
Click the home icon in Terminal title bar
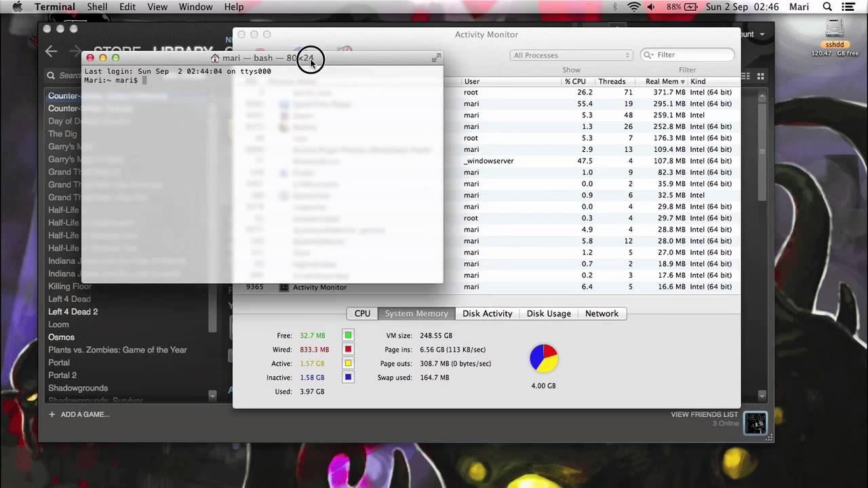tap(215, 58)
